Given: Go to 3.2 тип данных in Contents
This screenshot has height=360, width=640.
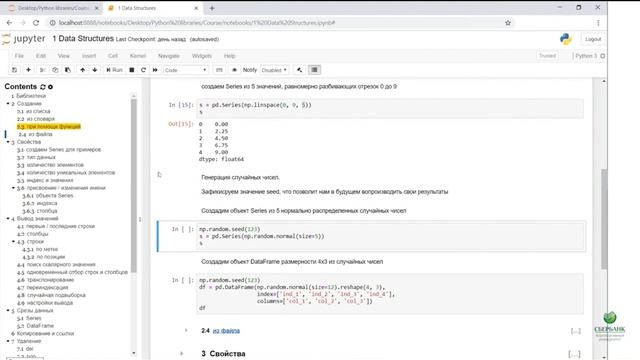Looking at the screenshot, I should pos(36,157).
